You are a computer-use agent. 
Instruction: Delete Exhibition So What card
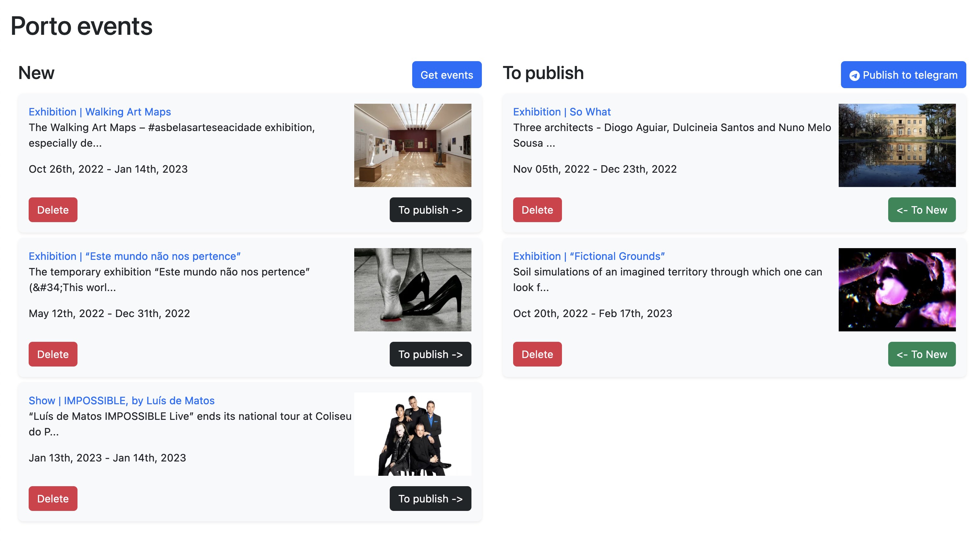coord(537,210)
